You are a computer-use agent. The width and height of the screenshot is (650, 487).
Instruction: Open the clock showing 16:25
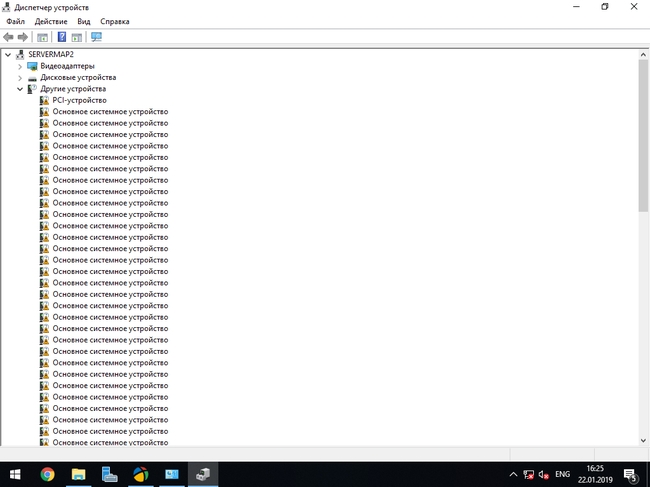point(595,474)
